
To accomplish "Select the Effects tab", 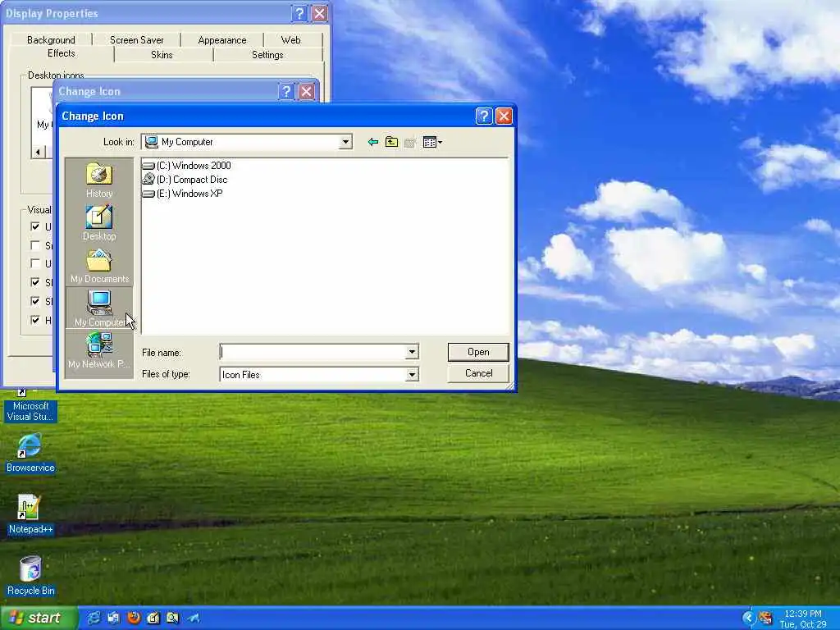I will click(x=61, y=53).
